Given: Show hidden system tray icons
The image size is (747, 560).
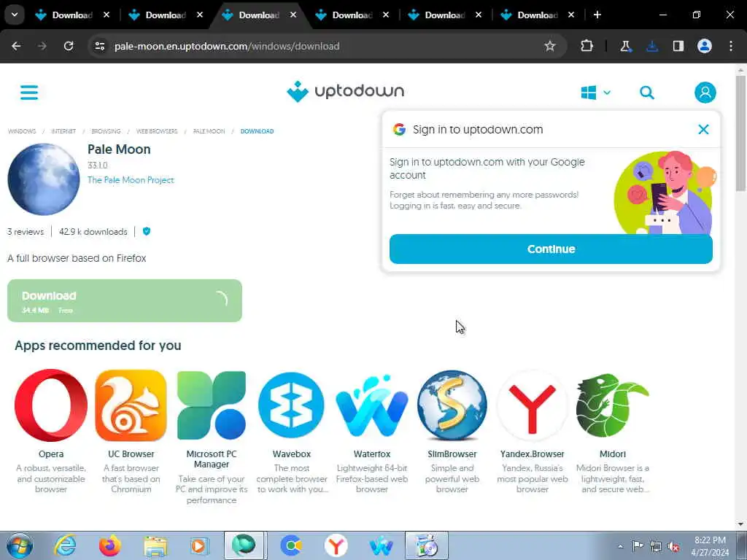Looking at the screenshot, I should click(620, 546).
